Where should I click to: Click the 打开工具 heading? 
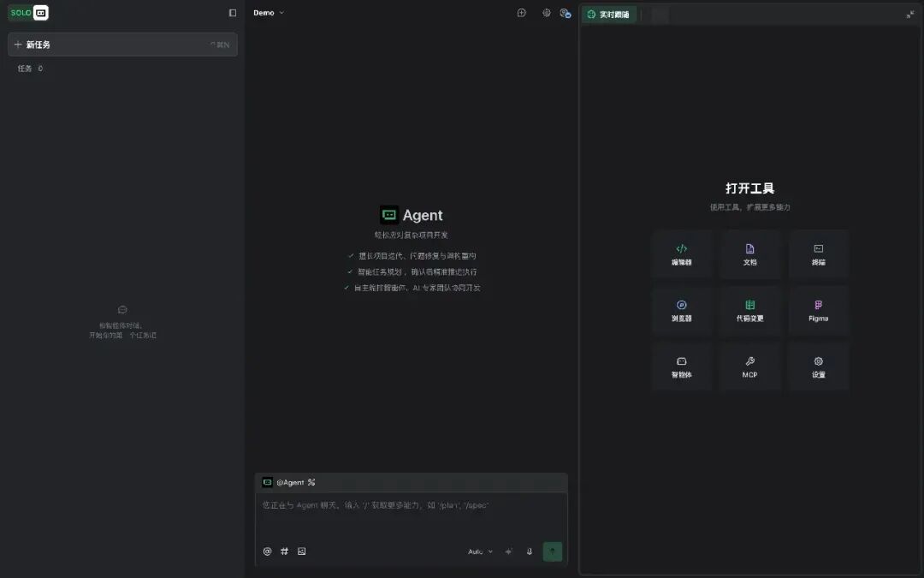click(x=749, y=188)
